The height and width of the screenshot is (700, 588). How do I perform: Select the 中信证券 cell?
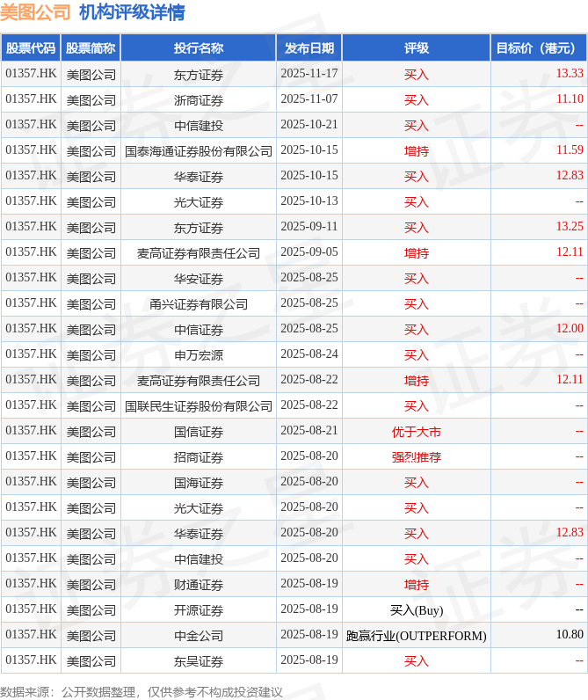point(199,330)
